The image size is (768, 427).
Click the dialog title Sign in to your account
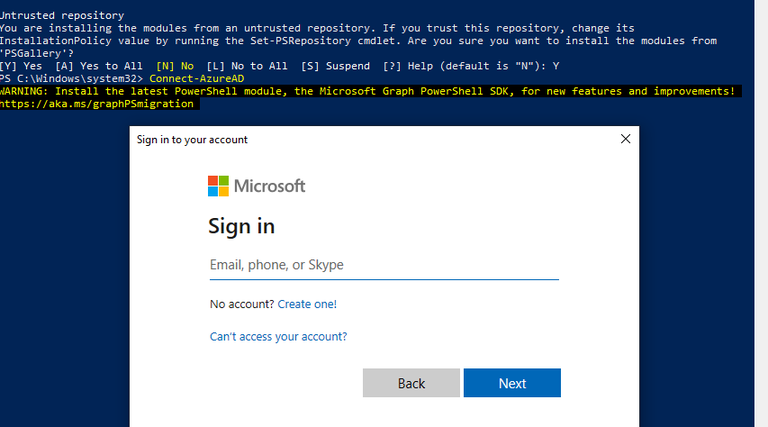[x=192, y=140]
